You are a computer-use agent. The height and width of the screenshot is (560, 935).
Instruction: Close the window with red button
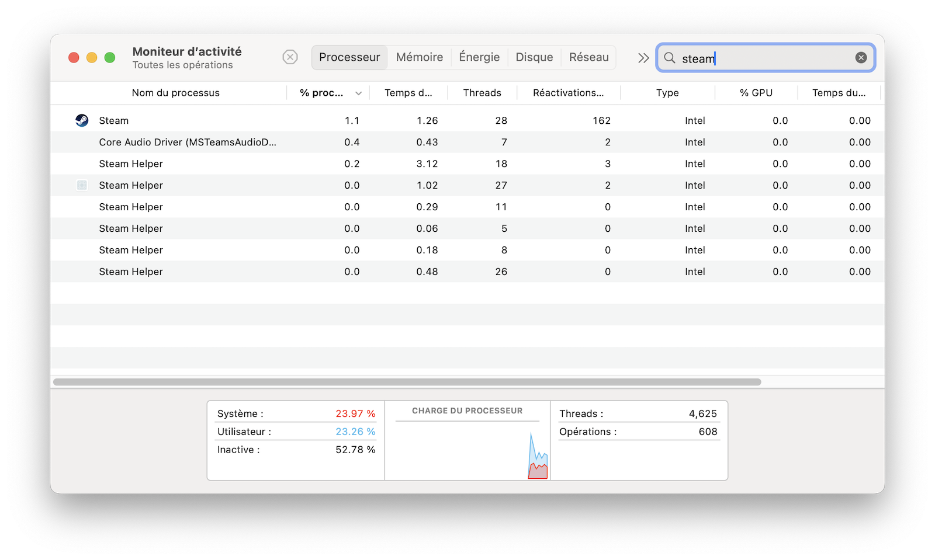click(74, 57)
